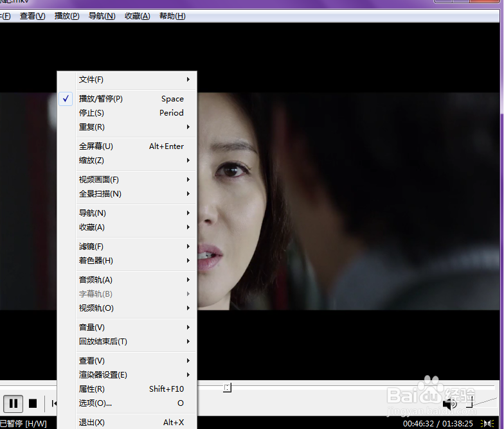Open 视频轨(O) submenu

127,308
